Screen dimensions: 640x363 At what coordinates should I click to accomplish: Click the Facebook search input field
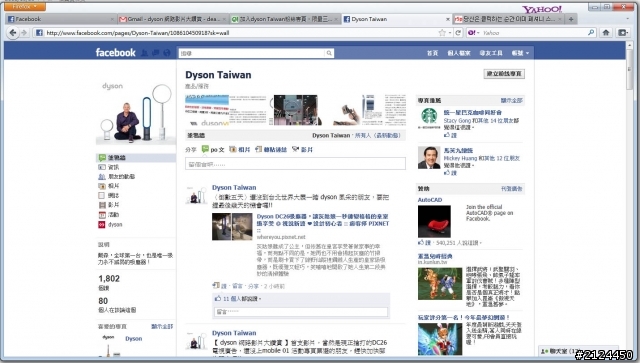[252, 53]
